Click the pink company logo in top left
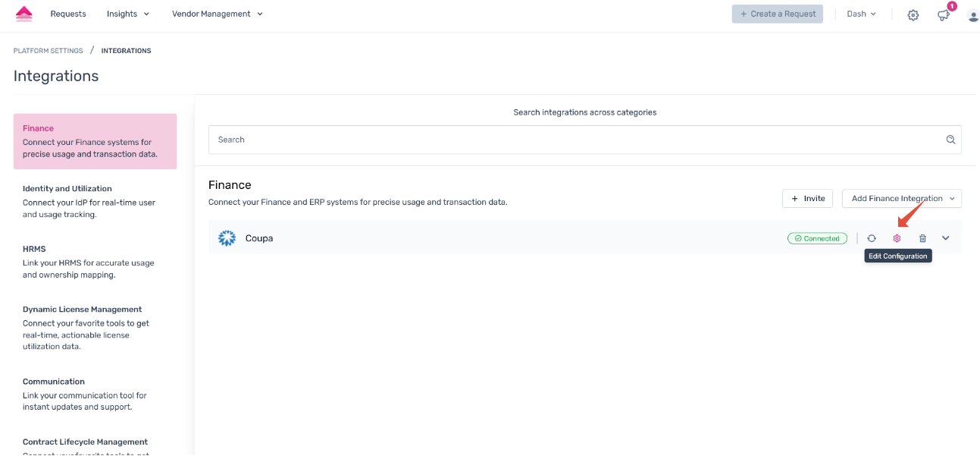980x456 pixels. tap(22, 13)
